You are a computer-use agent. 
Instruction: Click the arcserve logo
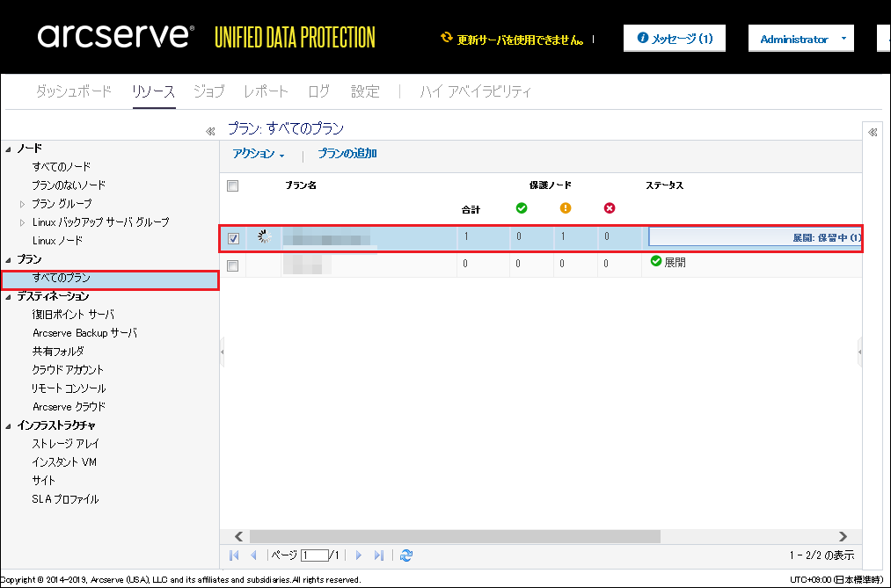[116, 36]
